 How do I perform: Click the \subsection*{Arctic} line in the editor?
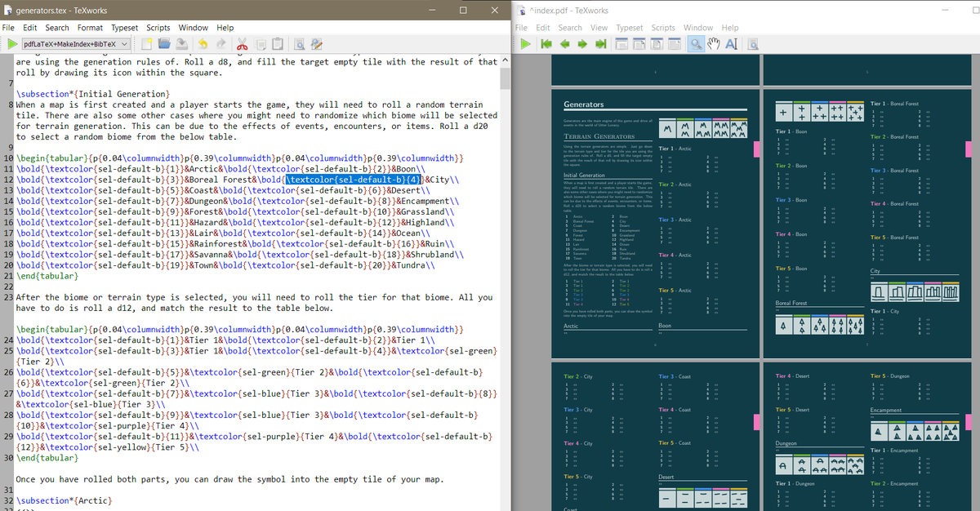[63, 500]
